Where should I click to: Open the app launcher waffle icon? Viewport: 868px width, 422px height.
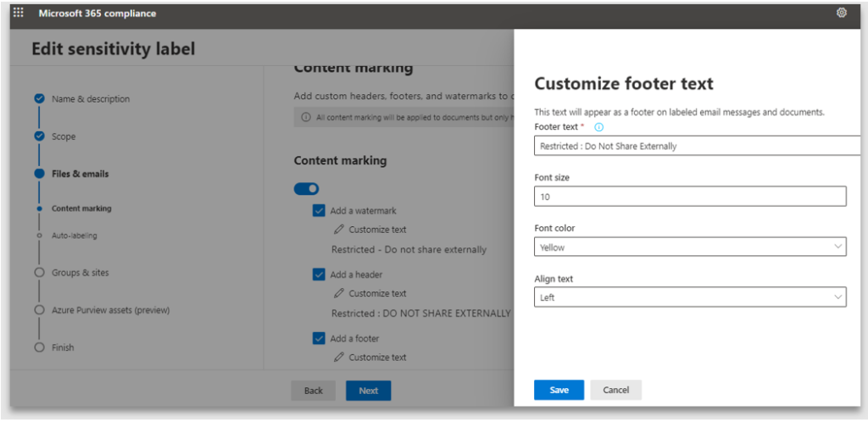coord(19,13)
